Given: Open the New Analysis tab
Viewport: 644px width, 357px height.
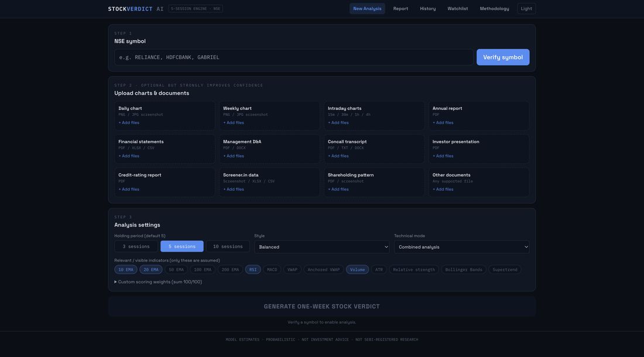Looking at the screenshot, I should pyautogui.click(x=366, y=9).
